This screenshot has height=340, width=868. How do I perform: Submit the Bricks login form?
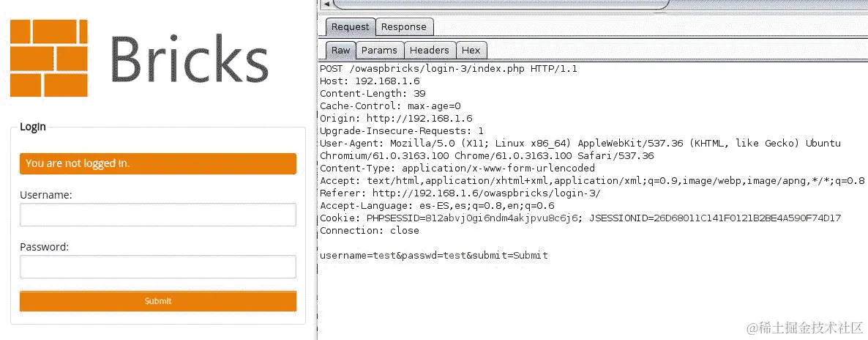click(158, 301)
